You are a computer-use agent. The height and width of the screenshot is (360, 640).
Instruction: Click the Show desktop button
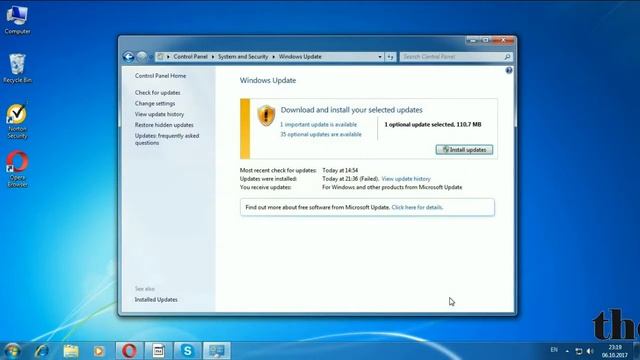pos(637,351)
